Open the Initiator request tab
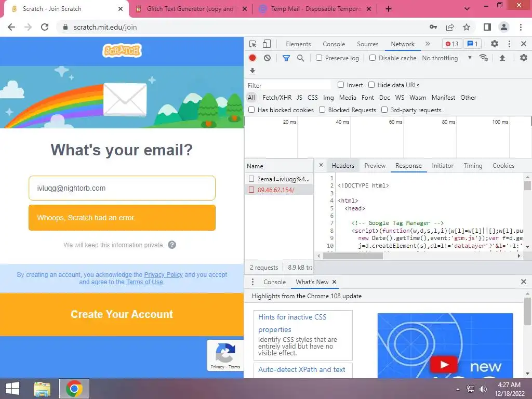 point(443,166)
